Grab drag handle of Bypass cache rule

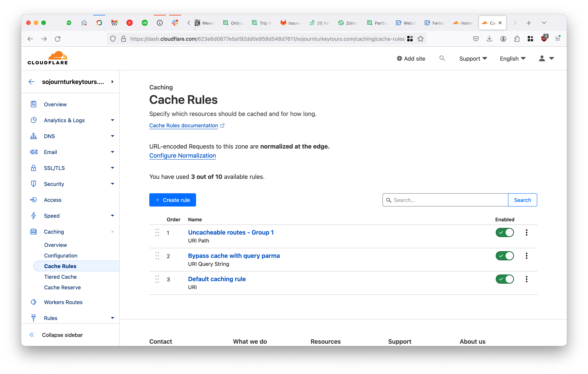[x=157, y=256]
